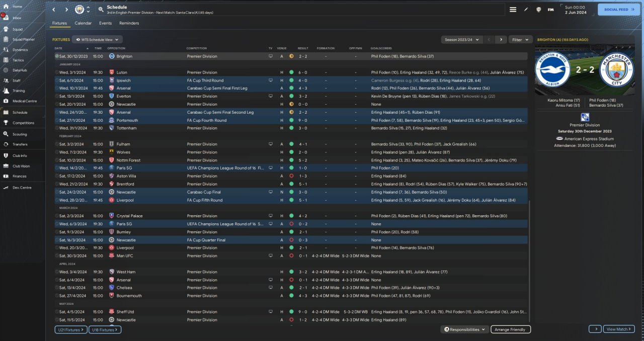Open the FM menu icon
Screen dimensions: 644x341
550,10
